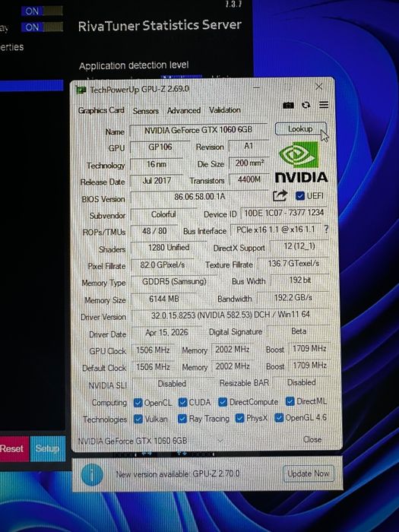Click the BIOS Version field
This screenshot has height=532, width=399.
[199, 197]
